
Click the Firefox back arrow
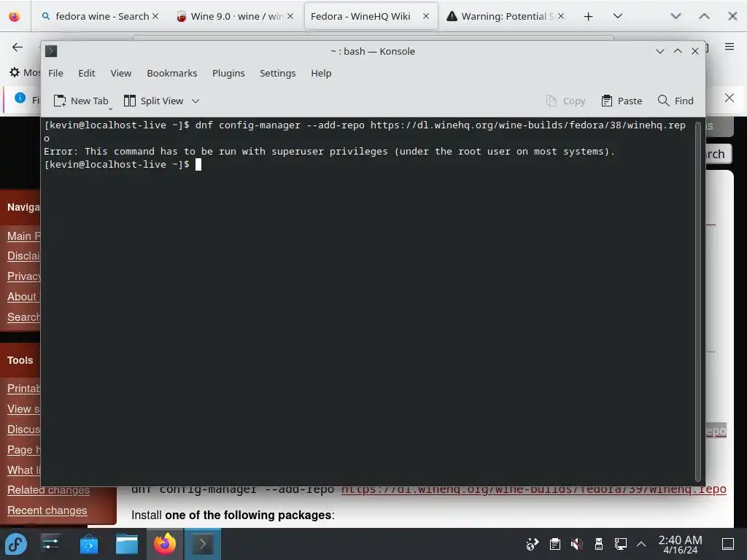pyautogui.click(x=18, y=47)
